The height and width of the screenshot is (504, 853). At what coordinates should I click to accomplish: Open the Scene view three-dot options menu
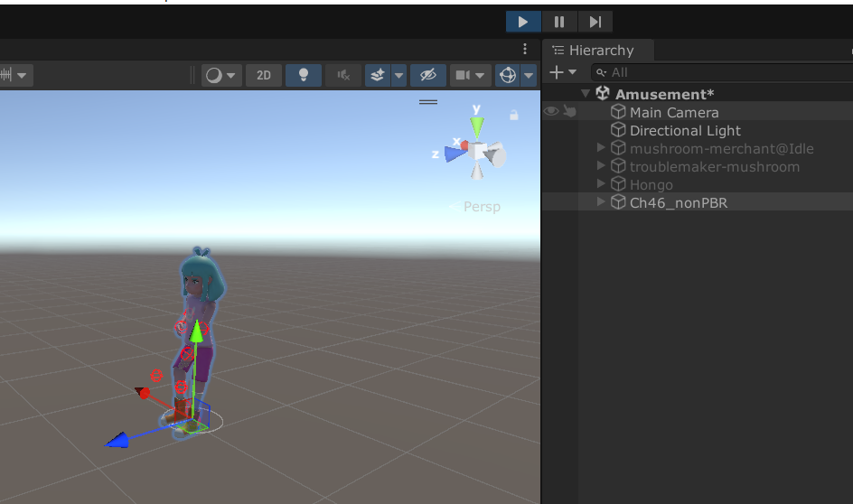tap(524, 49)
